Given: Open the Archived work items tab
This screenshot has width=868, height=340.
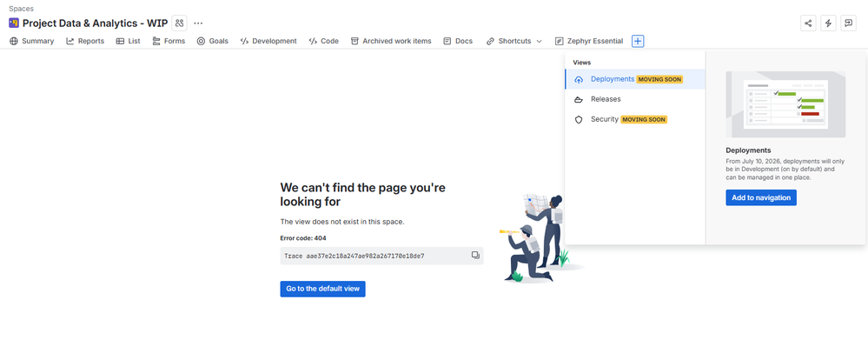Looking at the screenshot, I should tap(391, 41).
